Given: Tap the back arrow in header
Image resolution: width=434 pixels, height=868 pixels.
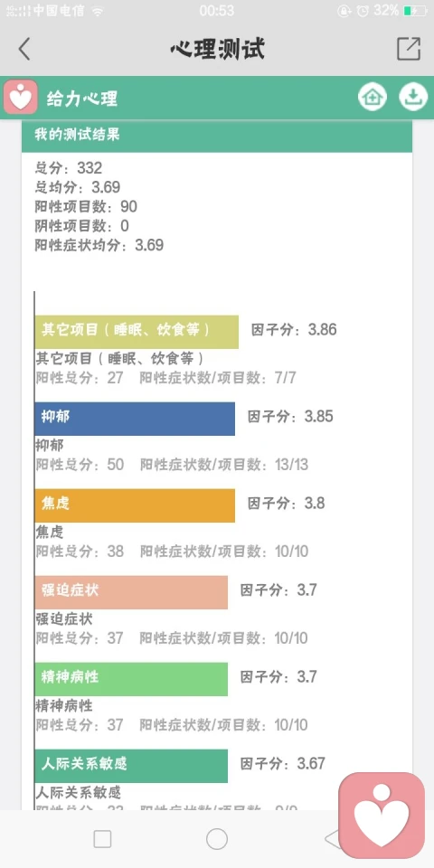Looking at the screenshot, I should pyautogui.click(x=24, y=49).
